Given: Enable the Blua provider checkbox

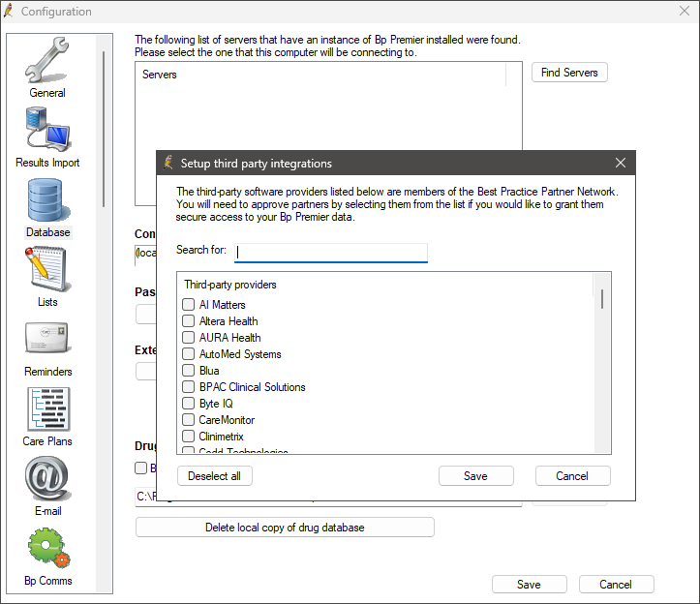Looking at the screenshot, I should pos(189,371).
